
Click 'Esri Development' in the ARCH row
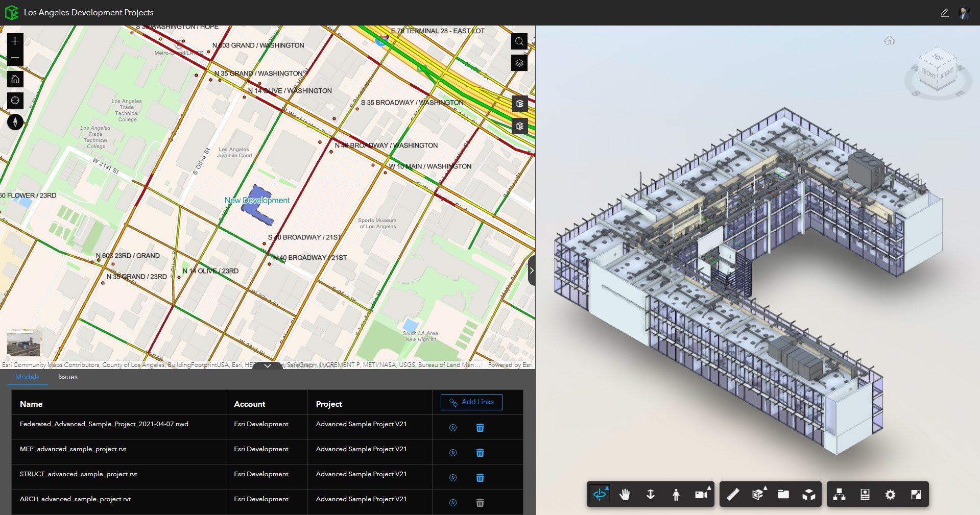(x=261, y=499)
